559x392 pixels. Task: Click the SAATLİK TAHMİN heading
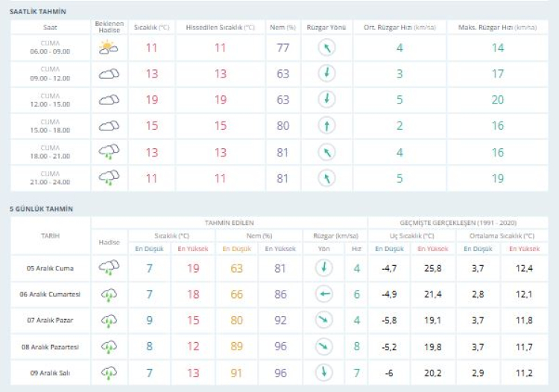pyautogui.click(x=37, y=13)
